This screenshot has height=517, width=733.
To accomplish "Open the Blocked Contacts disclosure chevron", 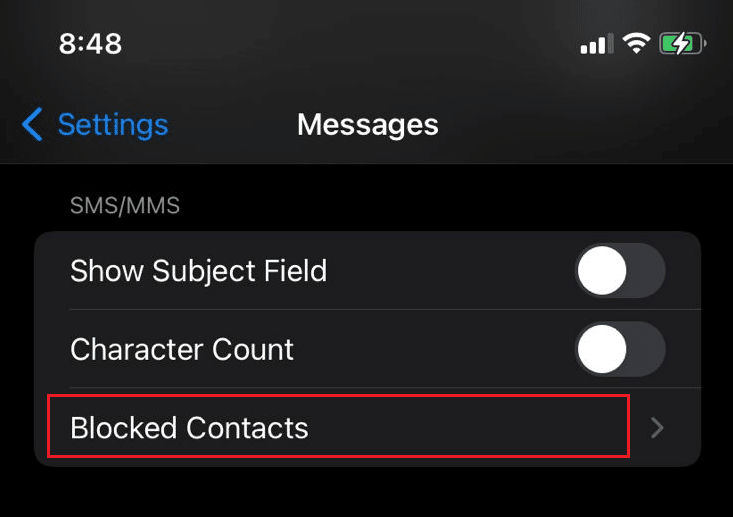I will pos(657,428).
